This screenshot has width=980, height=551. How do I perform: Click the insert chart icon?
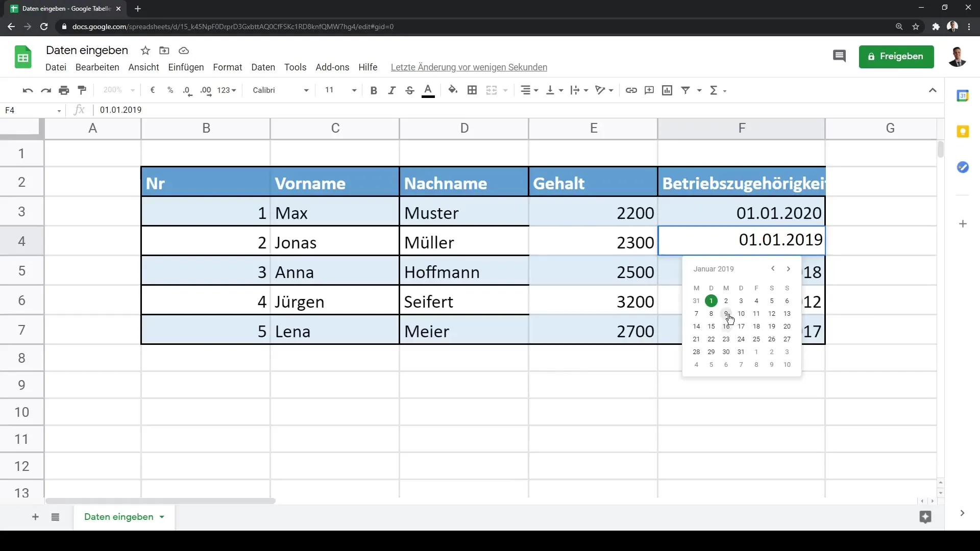pyautogui.click(x=667, y=90)
